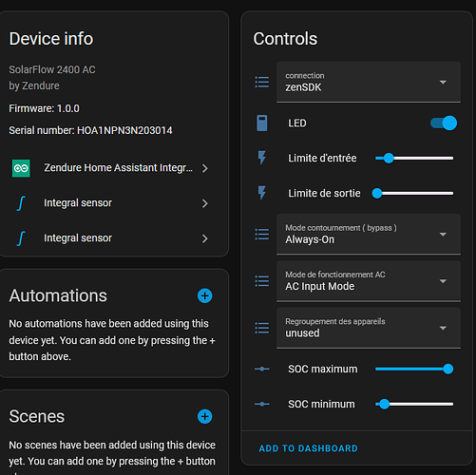Viewport: 476px width, 475px height.
Task: Adjust the SOC maximum slider
Action: tap(414, 369)
